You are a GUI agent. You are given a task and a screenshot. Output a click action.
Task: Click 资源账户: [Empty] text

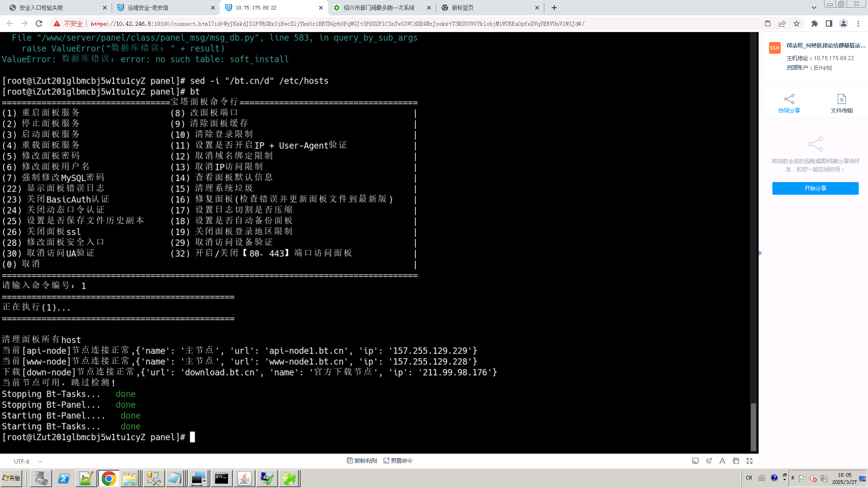point(809,68)
